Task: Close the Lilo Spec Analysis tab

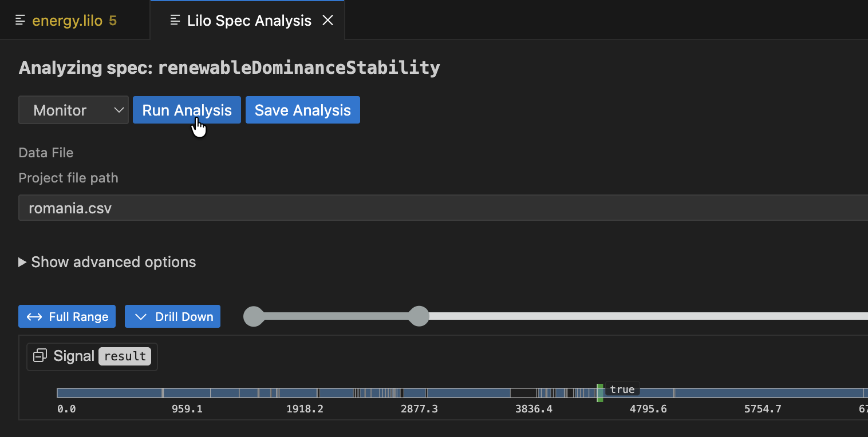Action: tap(328, 20)
